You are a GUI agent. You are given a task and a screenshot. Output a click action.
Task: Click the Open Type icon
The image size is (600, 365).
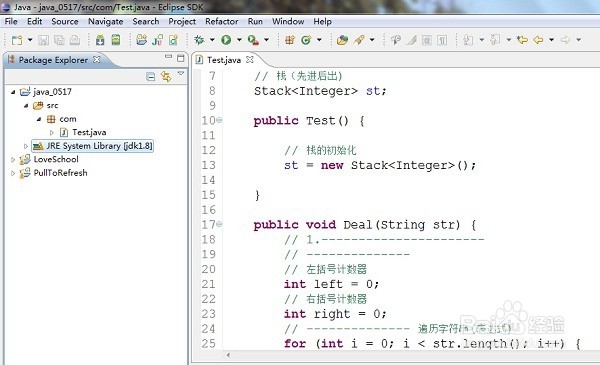click(x=342, y=40)
